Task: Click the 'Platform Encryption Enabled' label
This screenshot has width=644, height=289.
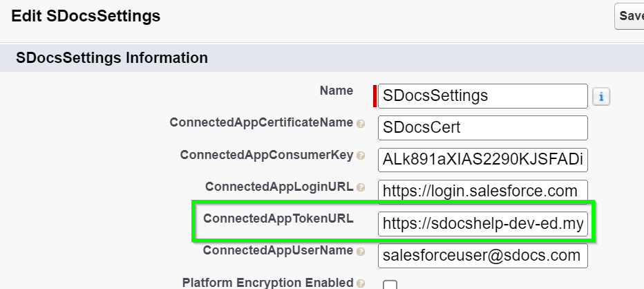Action: 268,283
